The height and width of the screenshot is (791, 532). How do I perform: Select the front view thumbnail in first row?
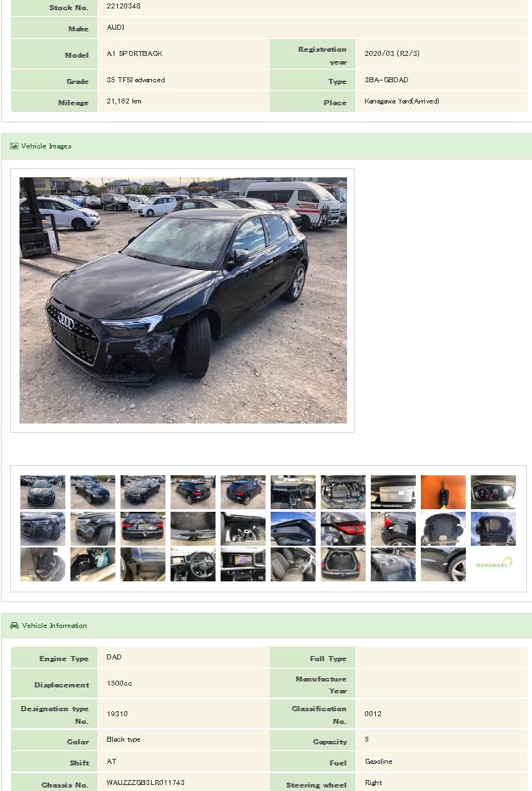click(x=43, y=492)
